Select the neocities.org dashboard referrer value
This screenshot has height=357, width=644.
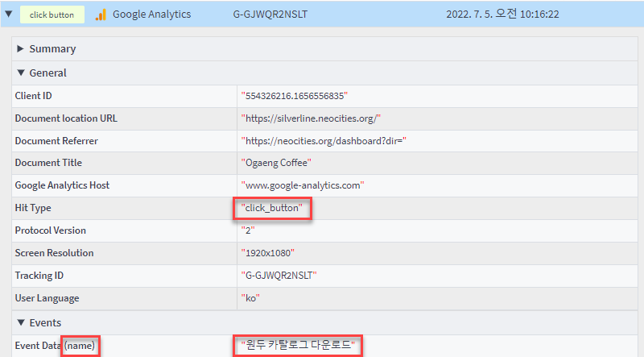point(324,141)
